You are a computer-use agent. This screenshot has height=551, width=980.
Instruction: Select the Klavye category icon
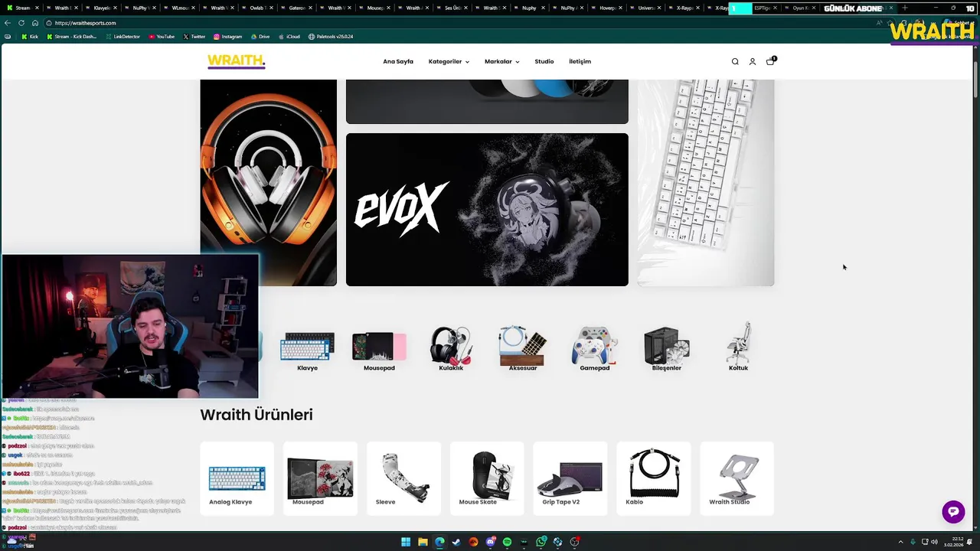coord(307,350)
